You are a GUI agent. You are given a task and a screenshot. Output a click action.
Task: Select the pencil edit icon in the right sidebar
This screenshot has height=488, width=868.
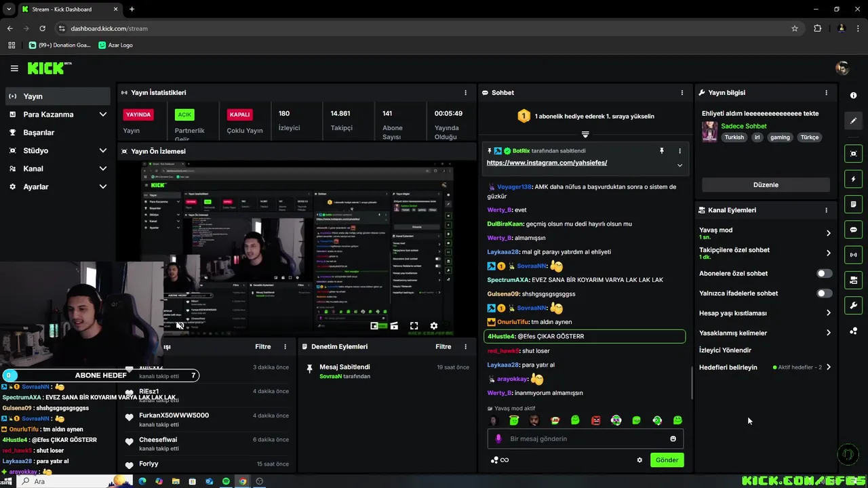(853, 121)
